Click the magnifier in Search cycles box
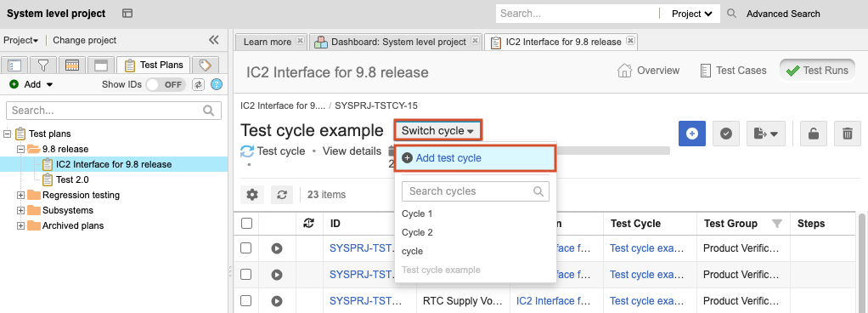The width and height of the screenshot is (868, 313). pos(538,191)
